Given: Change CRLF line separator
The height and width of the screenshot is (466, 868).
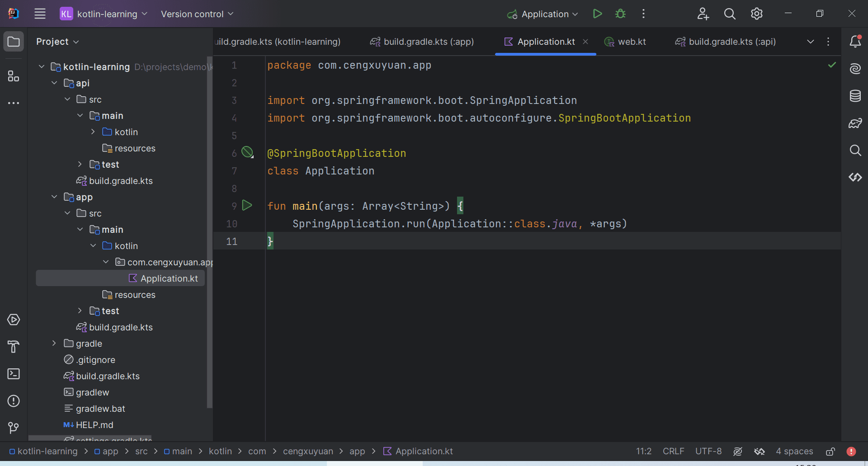Looking at the screenshot, I should (673, 451).
